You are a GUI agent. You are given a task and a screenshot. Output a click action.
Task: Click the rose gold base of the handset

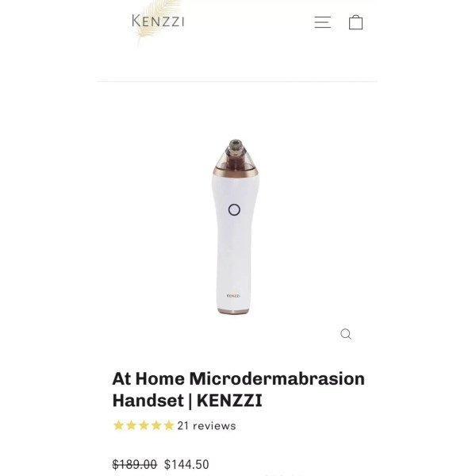click(x=233, y=311)
